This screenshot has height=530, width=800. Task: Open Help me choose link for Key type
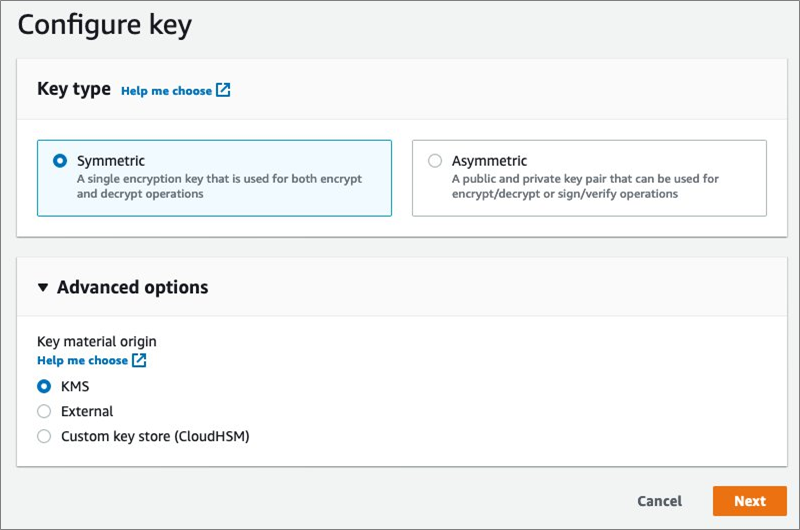click(x=166, y=90)
